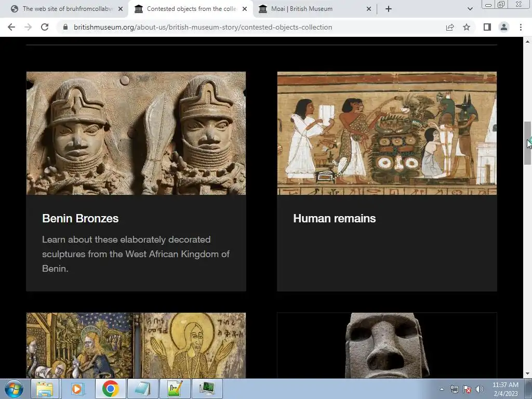This screenshot has height=399, width=532.
Task: Open the Windows Start menu
Action: (14, 389)
